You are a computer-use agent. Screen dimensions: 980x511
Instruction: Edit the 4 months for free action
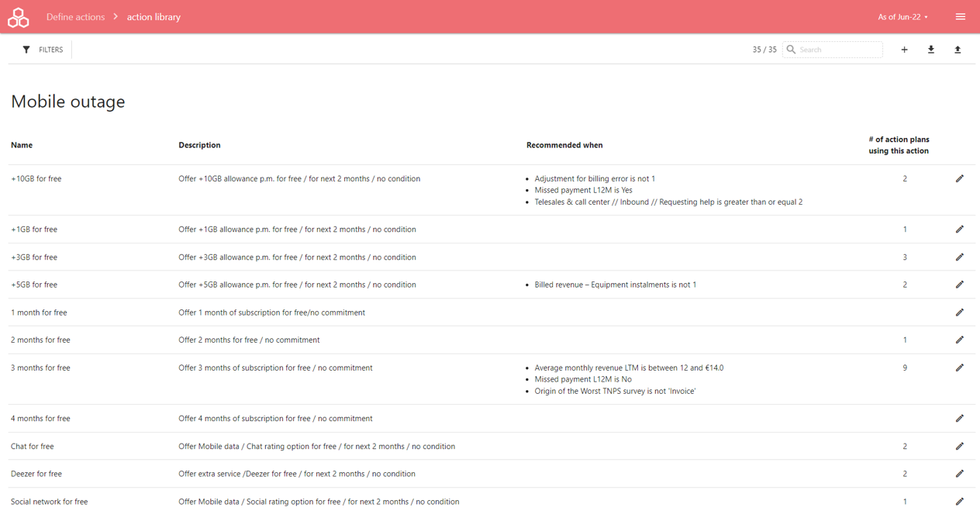click(960, 419)
